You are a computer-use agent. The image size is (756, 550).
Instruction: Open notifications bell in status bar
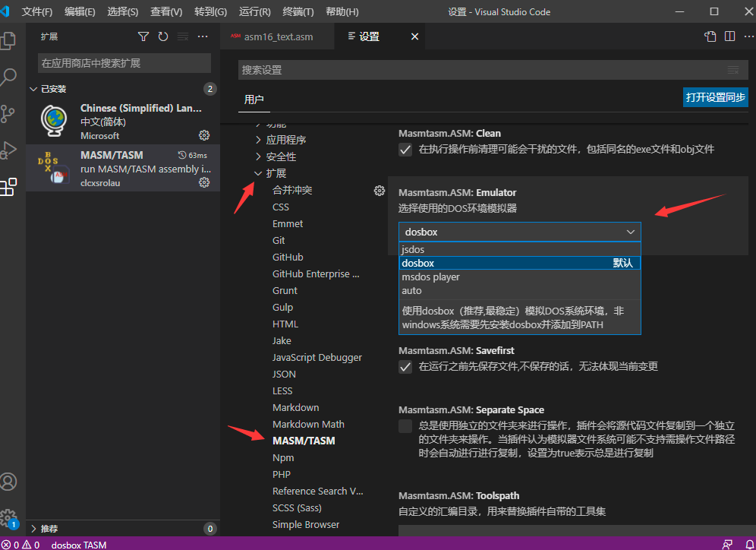749,545
